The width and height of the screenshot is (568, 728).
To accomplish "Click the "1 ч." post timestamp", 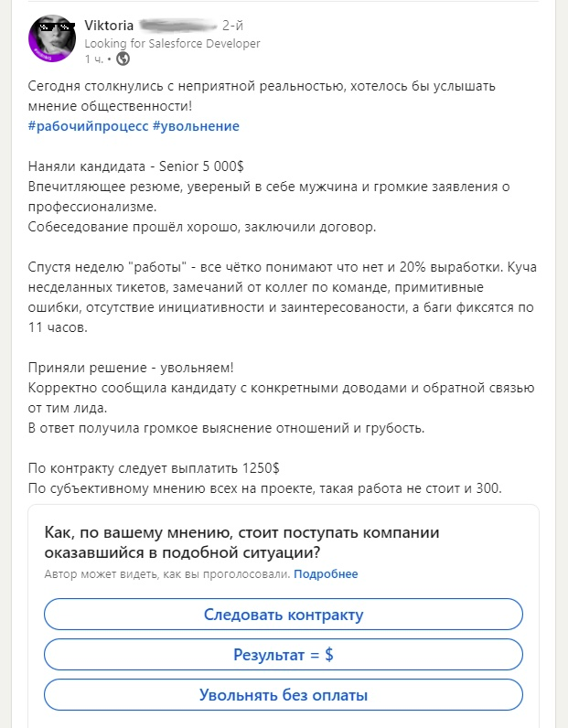I will pos(94,59).
